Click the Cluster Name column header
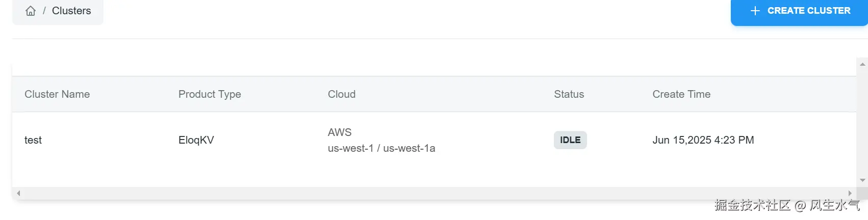This screenshot has height=220, width=868. pos(57,94)
